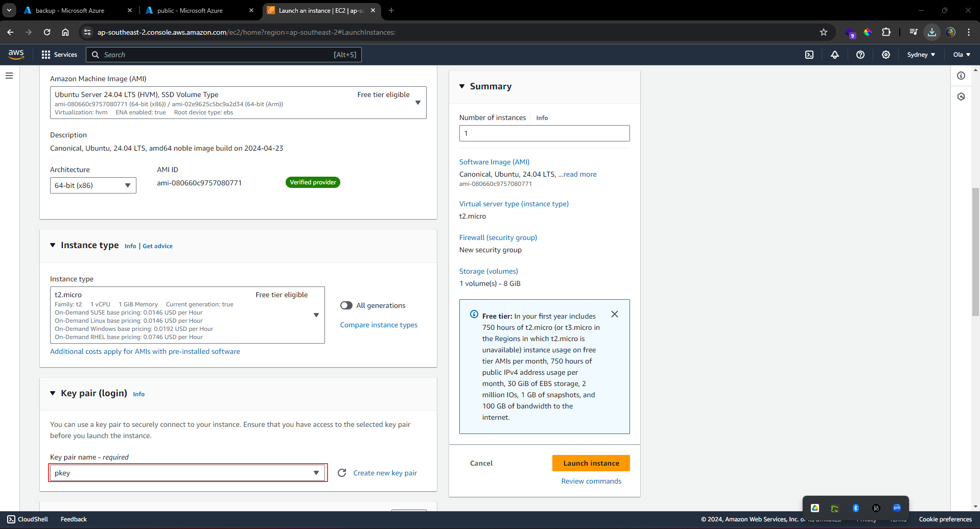Open the settings gear in AWS header
This screenshot has width=980, height=529.
click(x=886, y=55)
